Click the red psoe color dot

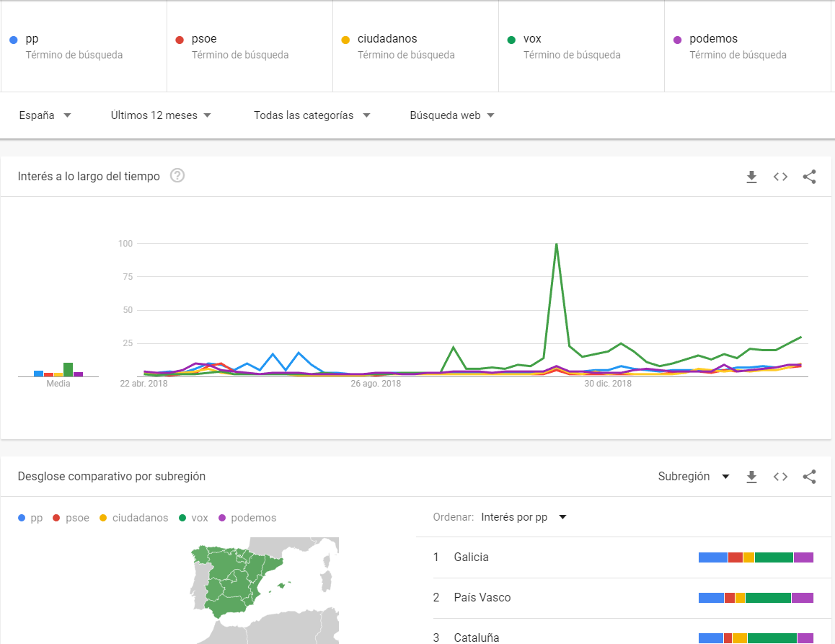[x=180, y=39]
